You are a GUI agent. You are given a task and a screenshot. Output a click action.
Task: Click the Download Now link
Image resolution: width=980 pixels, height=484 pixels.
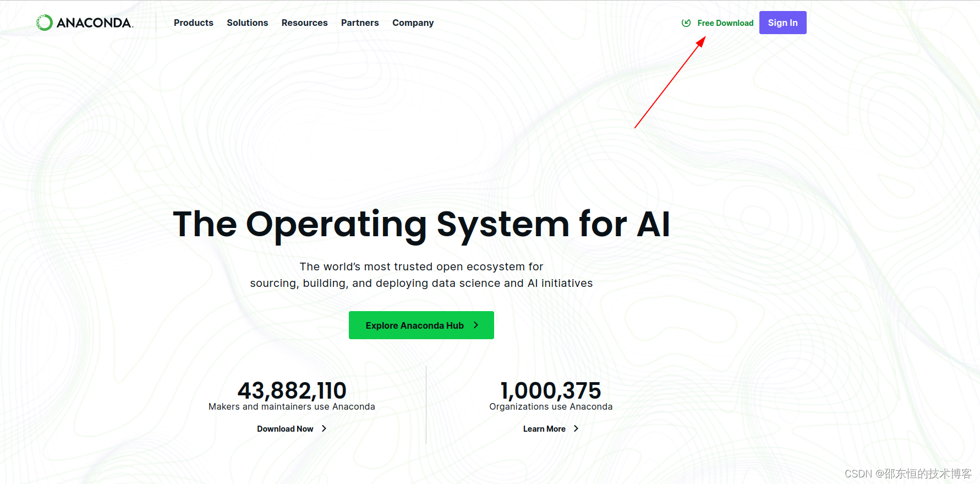pos(285,429)
